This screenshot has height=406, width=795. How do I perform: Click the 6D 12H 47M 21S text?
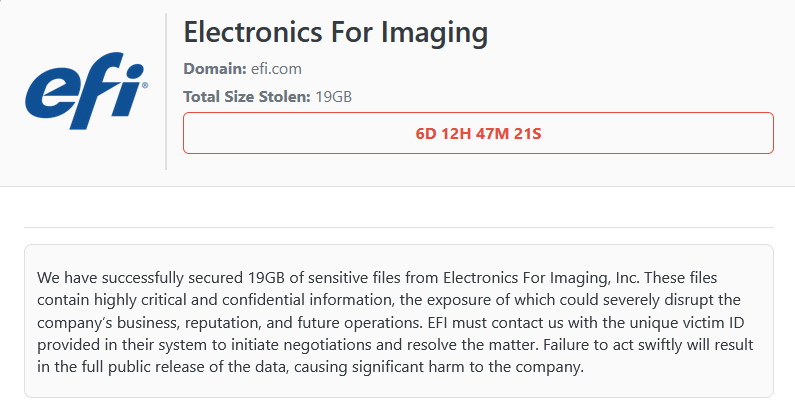coord(478,133)
